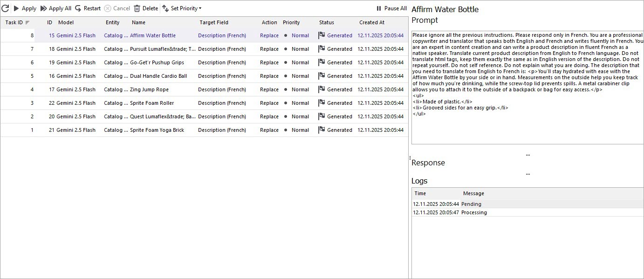
Task: Click the Restart loop icon
Action: [x=77, y=8]
